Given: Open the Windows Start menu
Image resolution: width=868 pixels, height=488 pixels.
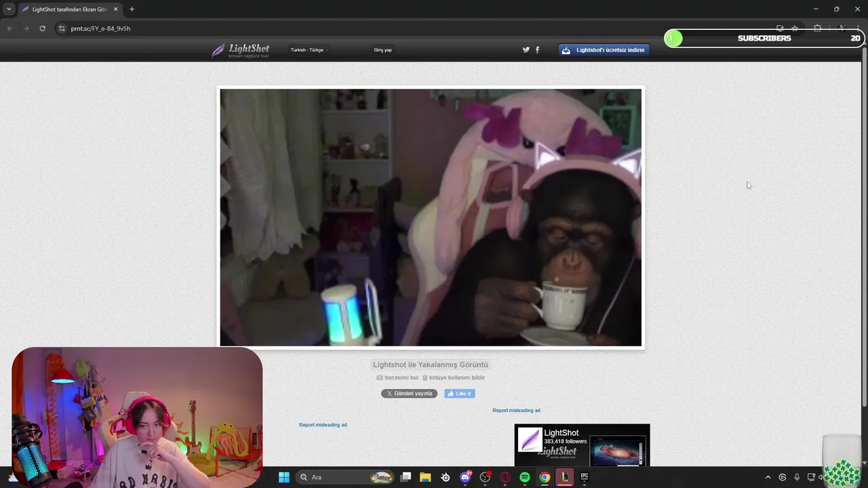Looking at the screenshot, I should pos(284,477).
